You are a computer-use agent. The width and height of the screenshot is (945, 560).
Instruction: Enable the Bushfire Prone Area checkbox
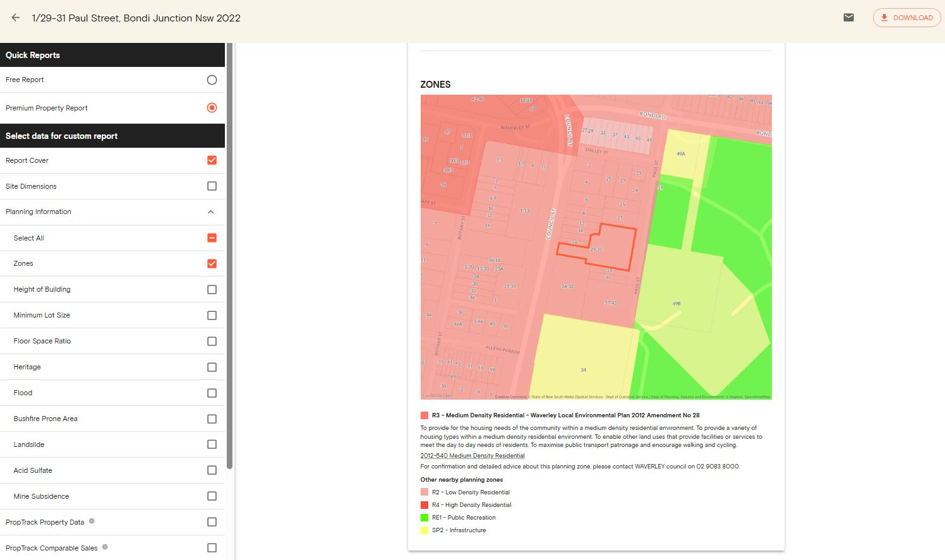(212, 419)
